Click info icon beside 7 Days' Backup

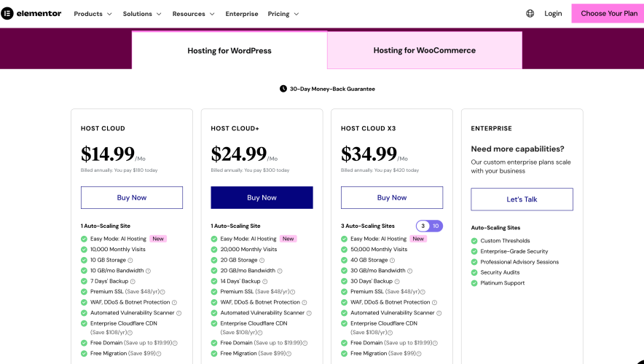[133, 282]
